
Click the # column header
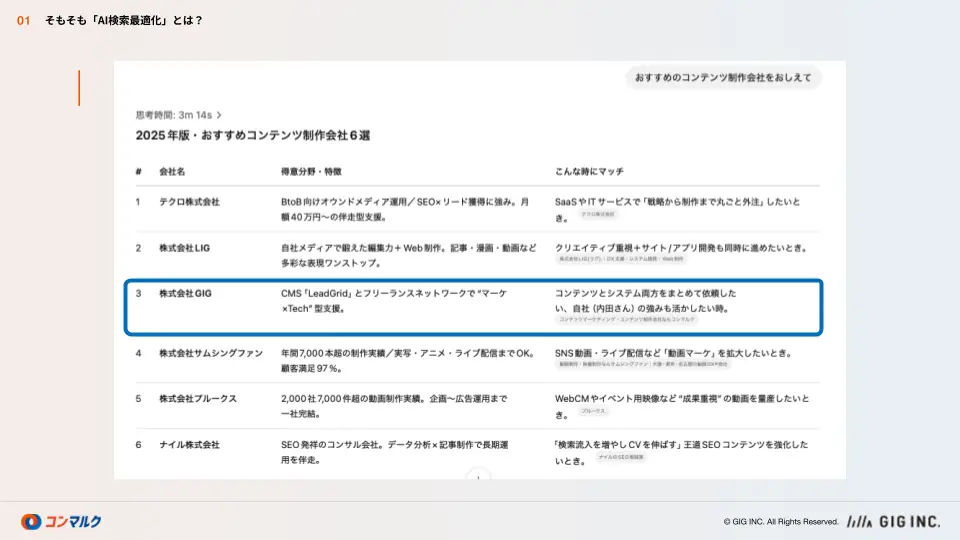coord(138,171)
